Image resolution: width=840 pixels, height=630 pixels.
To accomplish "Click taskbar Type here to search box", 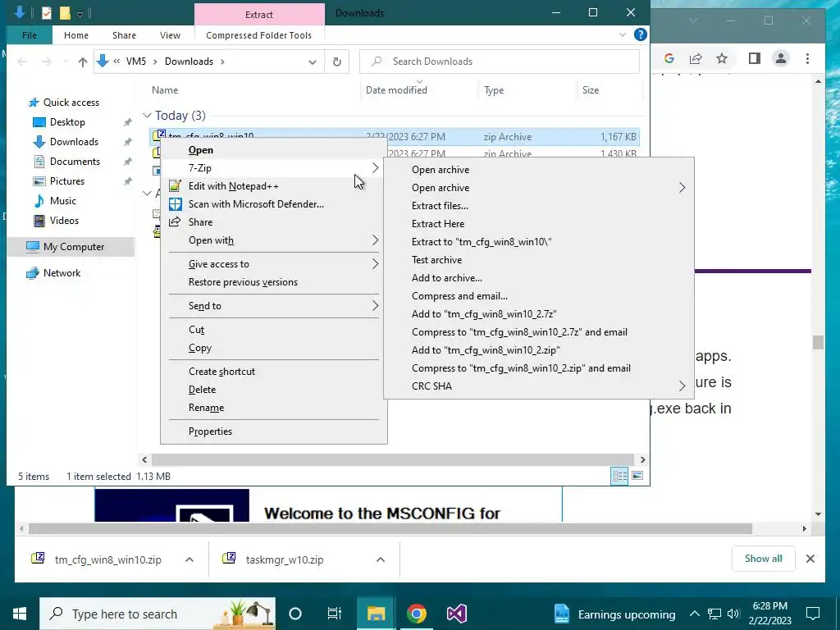I will coord(157,614).
